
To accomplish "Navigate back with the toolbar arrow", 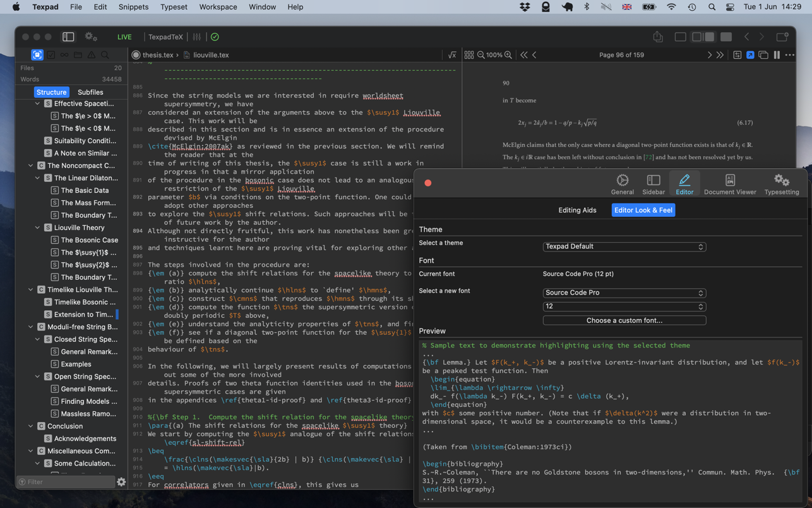I will coord(747,37).
